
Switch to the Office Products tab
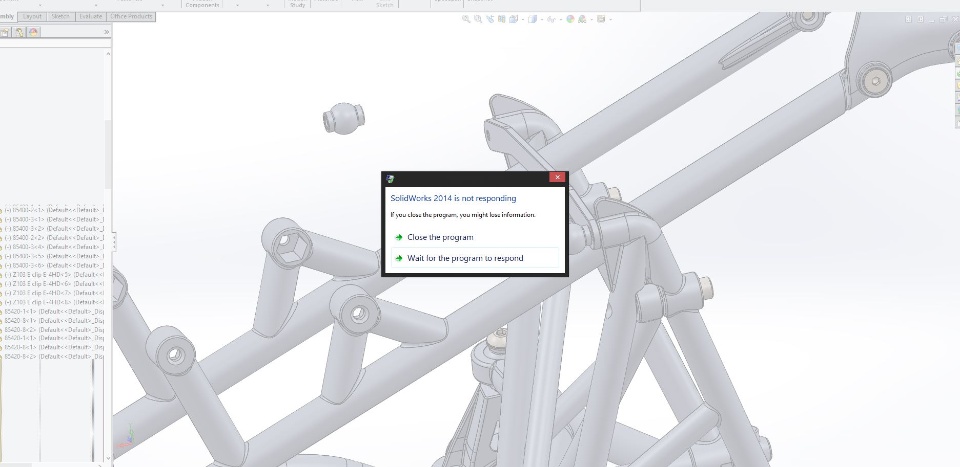pos(131,17)
